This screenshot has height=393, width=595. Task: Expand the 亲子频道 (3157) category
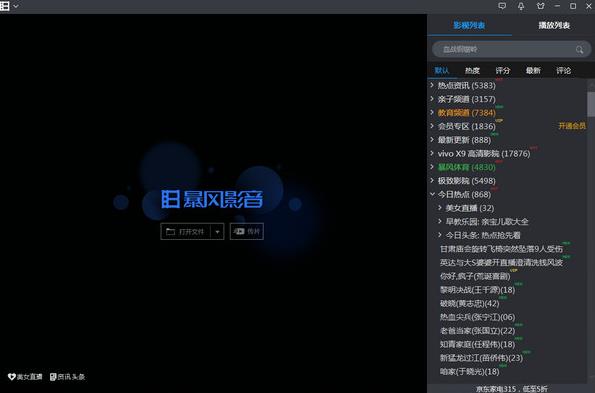tap(432, 99)
